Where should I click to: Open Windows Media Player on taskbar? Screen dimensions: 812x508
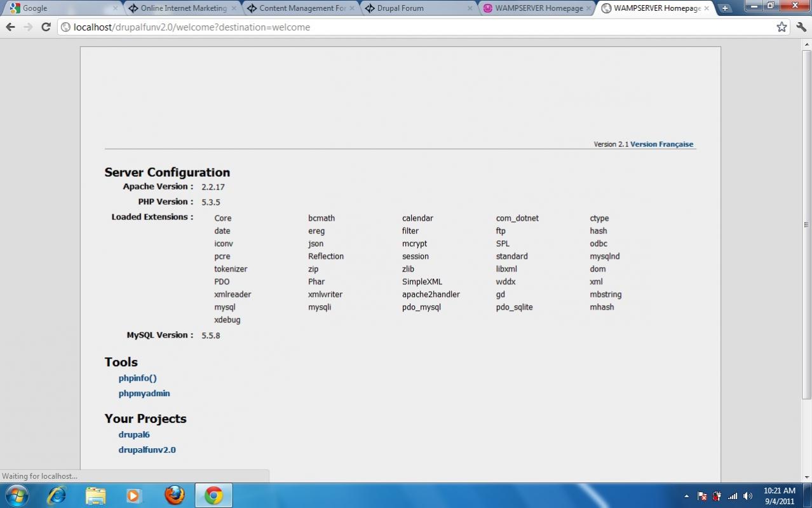(134, 495)
